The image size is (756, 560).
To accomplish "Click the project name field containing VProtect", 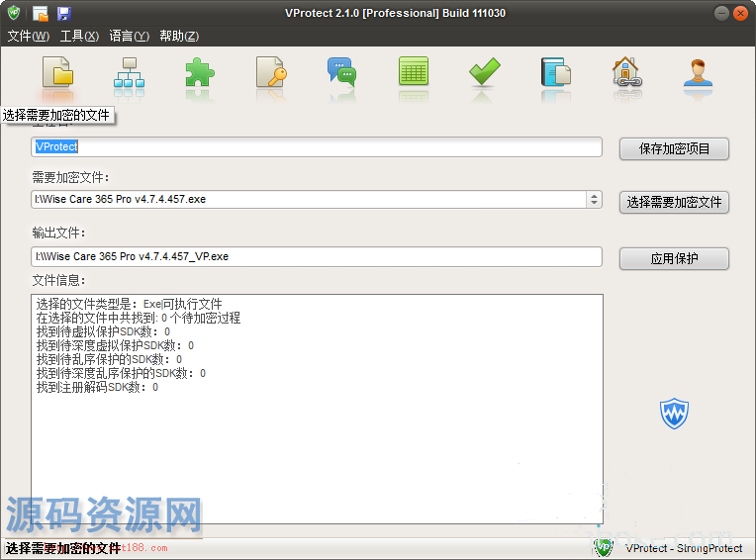I will pos(317,147).
